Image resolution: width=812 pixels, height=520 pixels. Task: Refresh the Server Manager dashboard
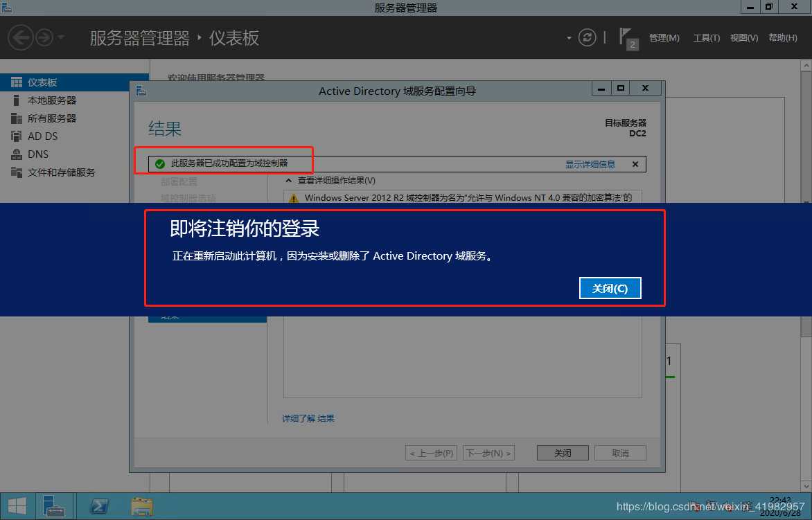(x=587, y=38)
